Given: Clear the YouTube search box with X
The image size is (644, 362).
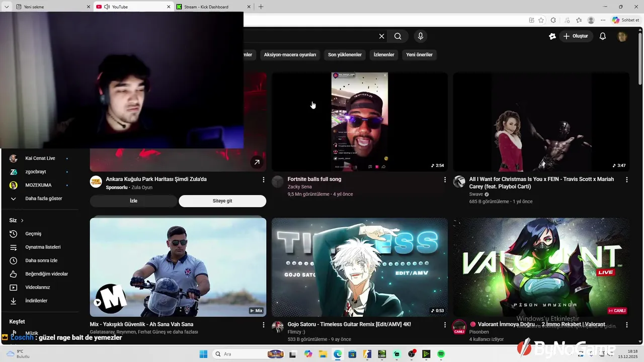Looking at the screenshot, I should pos(381,36).
